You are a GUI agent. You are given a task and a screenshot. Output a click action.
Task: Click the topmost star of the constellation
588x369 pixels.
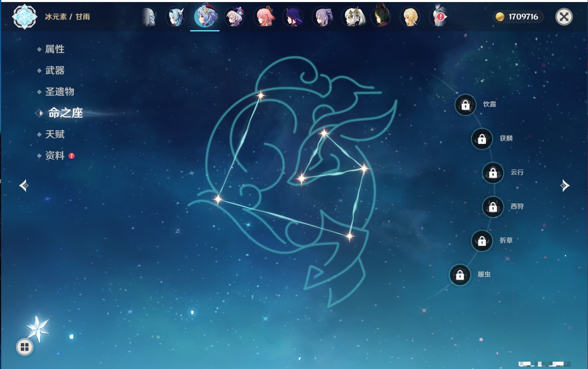tap(261, 96)
